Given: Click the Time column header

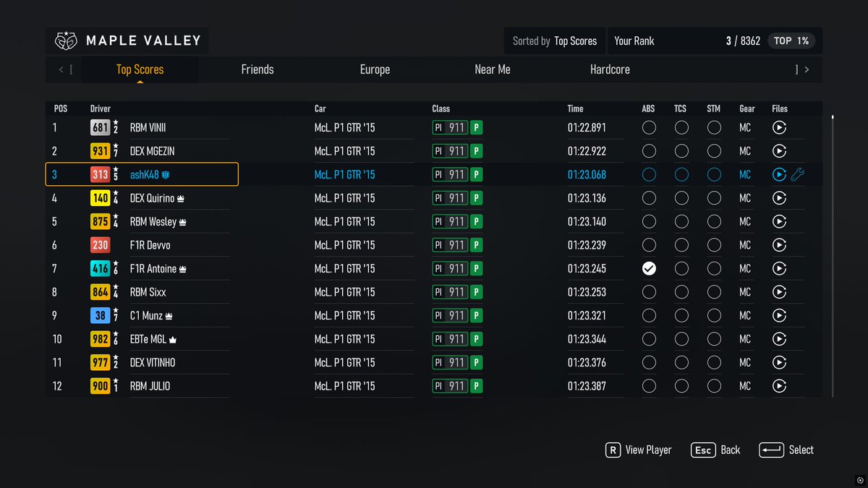Looking at the screenshot, I should pyautogui.click(x=575, y=108).
